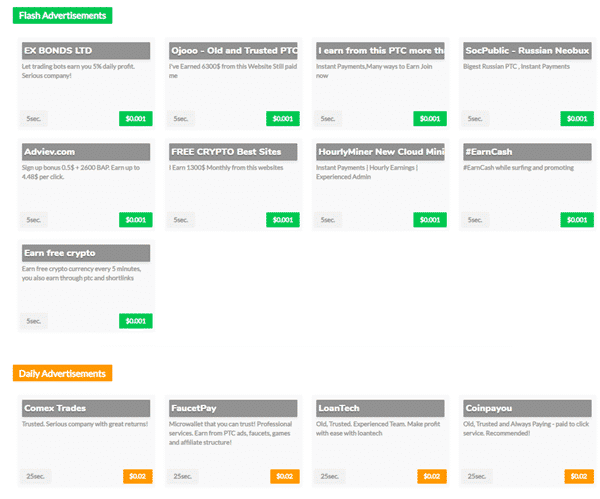Image resolution: width=600 pixels, height=499 pixels.
Task: Select the 5sec. label on the Ojooo ad
Action: click(x=181, y=119)
